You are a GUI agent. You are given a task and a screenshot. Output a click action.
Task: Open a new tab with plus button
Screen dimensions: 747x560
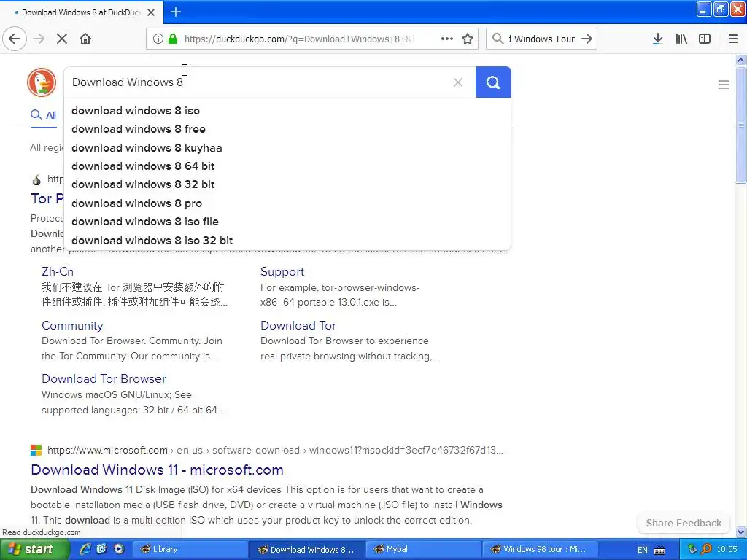176,12
